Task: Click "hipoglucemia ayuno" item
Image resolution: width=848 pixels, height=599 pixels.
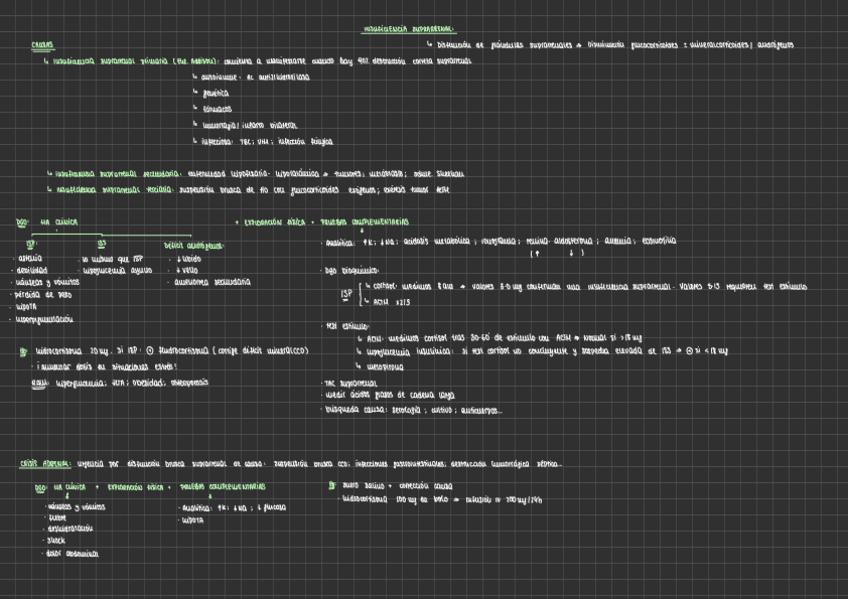Action: [x=117, y=270]
